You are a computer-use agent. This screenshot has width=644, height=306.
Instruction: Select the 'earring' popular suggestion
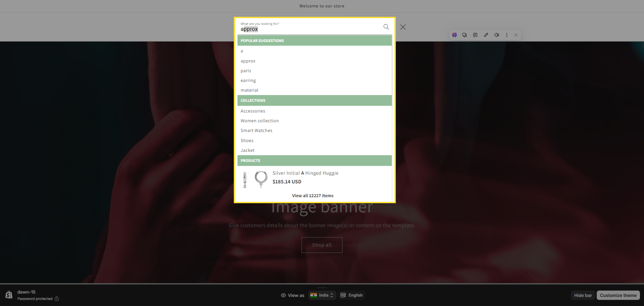coord(248,81)
